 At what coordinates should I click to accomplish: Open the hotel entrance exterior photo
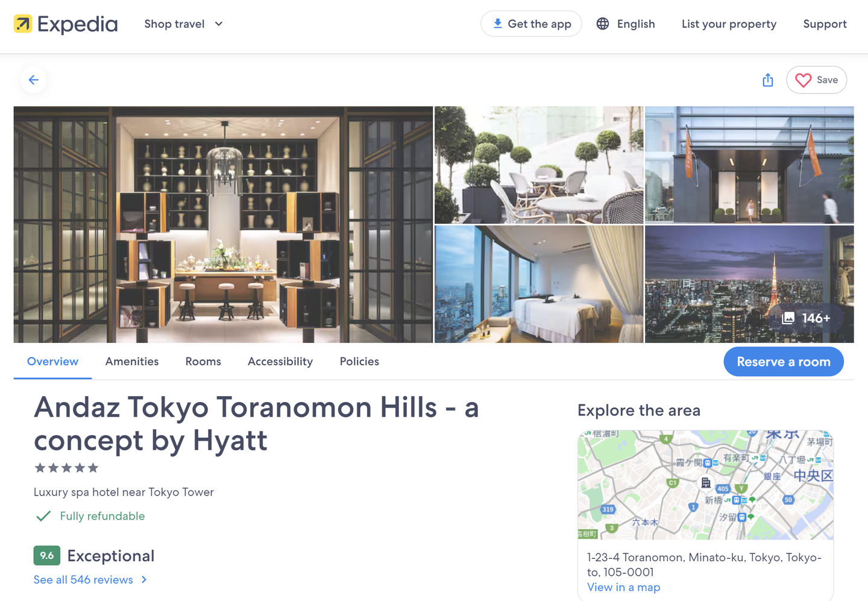tap(749, 165)
